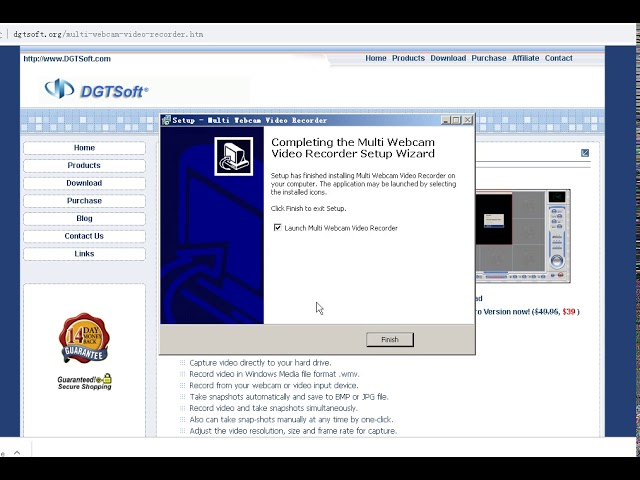Click Affiliate in top navigation bar
The width and height of the screenshot is (640, 480).
[x=525, y=58]
